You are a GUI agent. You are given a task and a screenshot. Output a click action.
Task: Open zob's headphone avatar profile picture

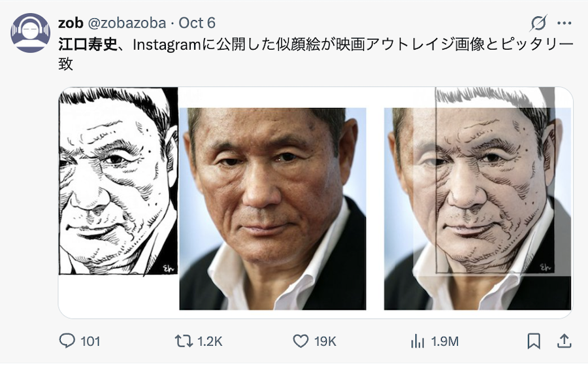pyautogui.click(x=30, y=33)
